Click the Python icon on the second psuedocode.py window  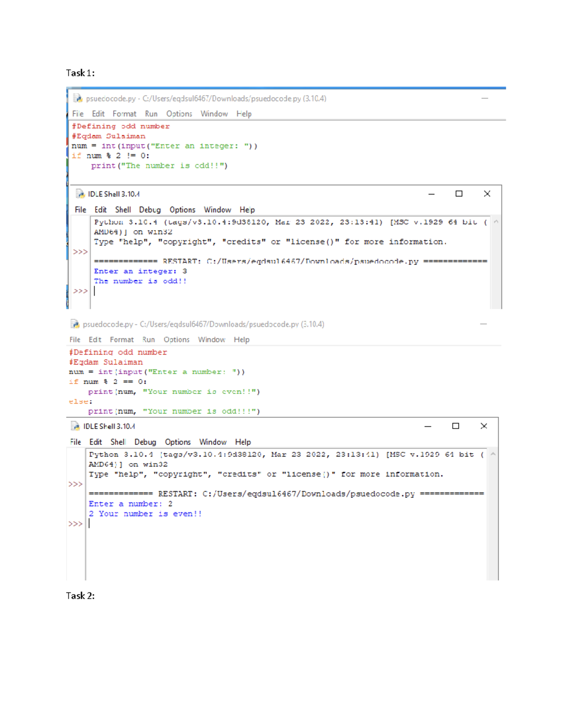coord(76,324)
